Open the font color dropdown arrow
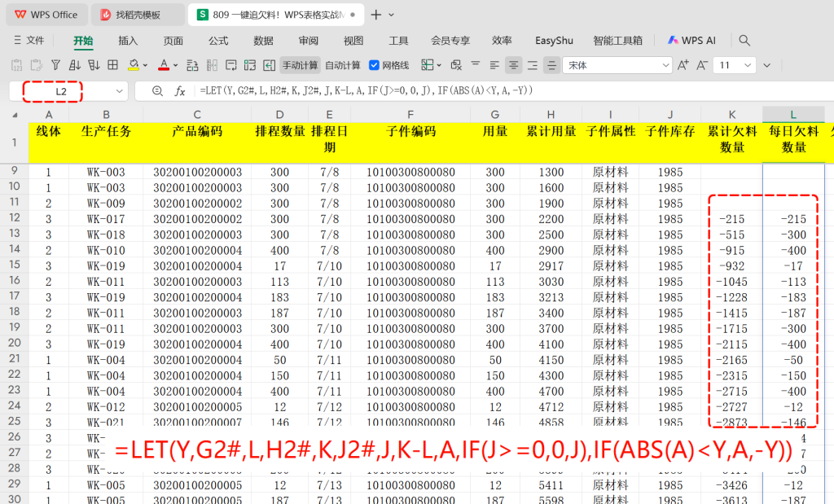This screenshot has width=834, height=504. [176, 66]
